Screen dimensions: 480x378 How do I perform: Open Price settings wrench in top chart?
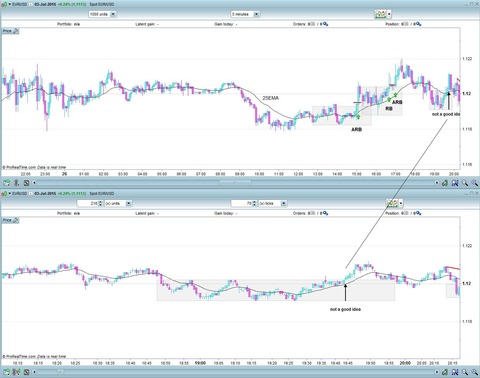[16, 31]
